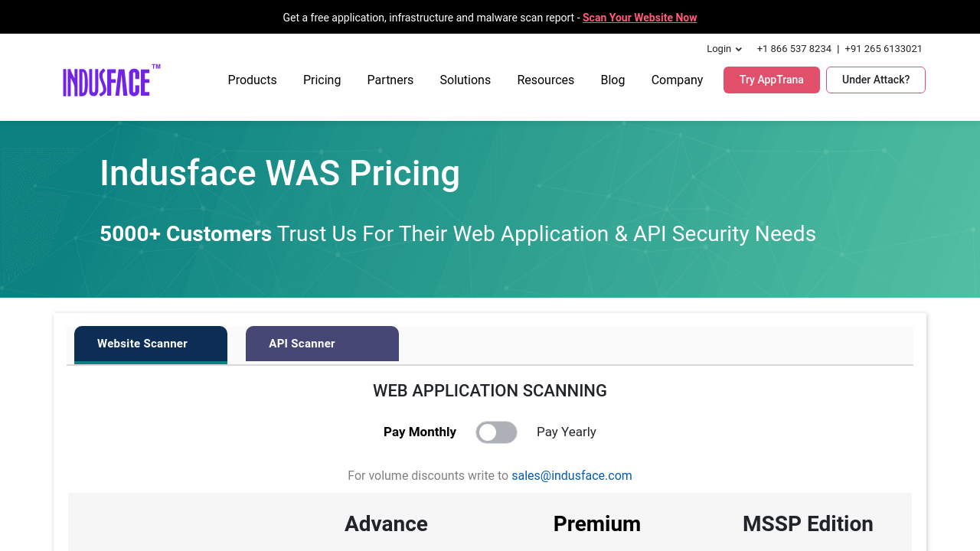This screenshot has height=551, width=980.
Task: Click the Under Attack? button
Action: click(876, 80)
